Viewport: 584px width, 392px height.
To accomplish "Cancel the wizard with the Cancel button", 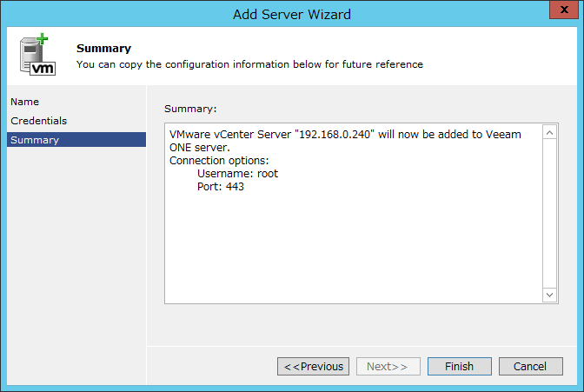I will [530, 366].
